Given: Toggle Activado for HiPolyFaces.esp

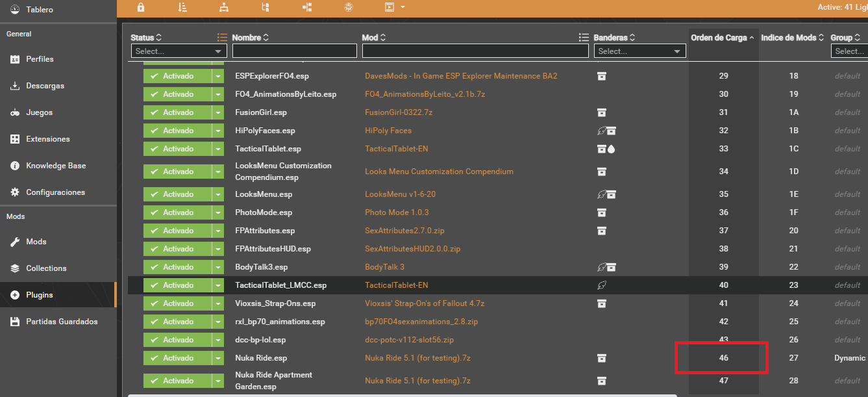Looking at the screenshot, I should 177,131.
